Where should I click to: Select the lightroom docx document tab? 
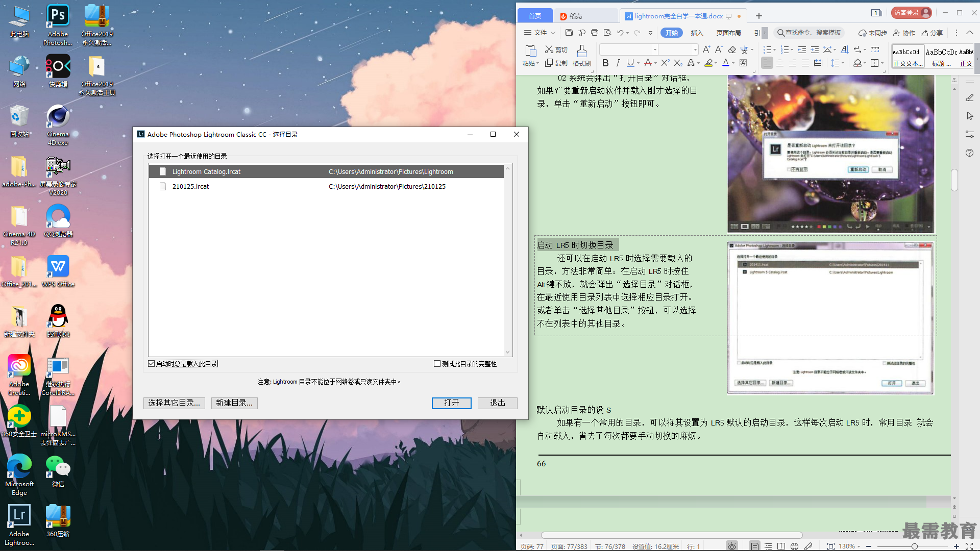[683, 16]
